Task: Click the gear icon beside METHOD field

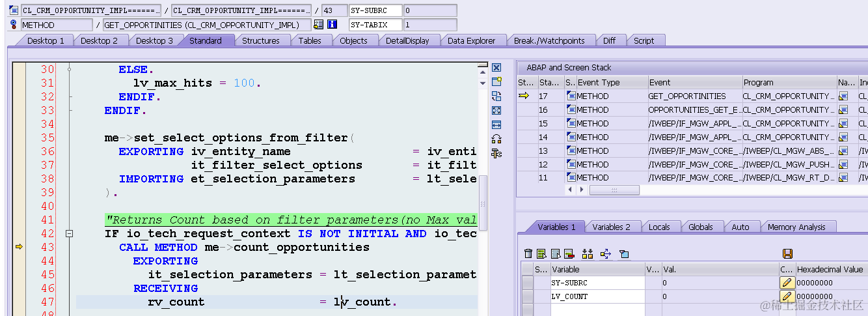Action: pyautogui.click(x=14, y=25)
